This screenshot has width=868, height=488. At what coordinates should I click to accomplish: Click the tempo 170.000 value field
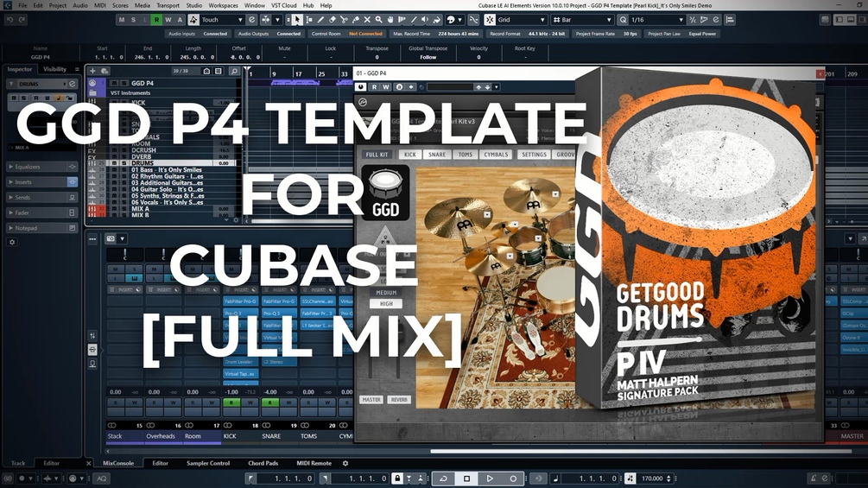tap(654, 478)
